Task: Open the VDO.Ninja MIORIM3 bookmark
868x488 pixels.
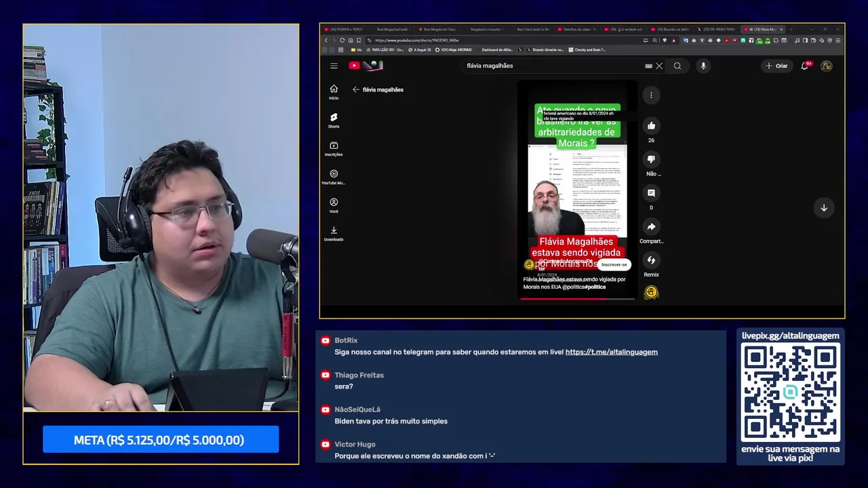Action: 453,49
